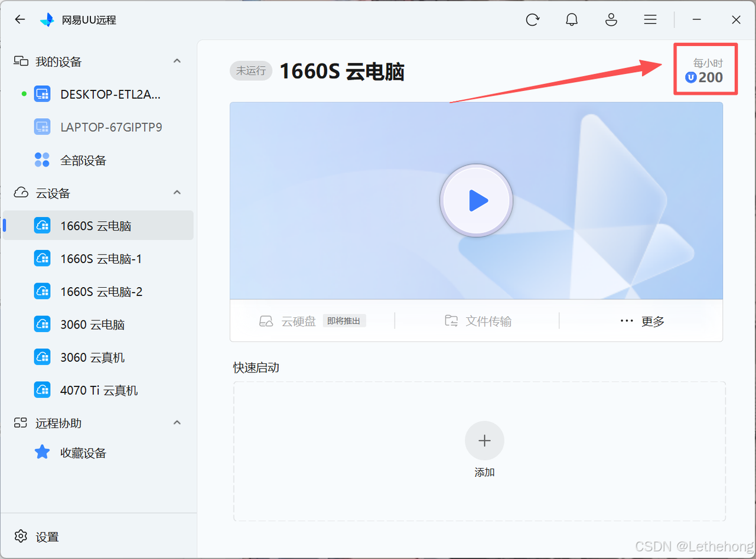Open 全部设备 list

point(98,160)
